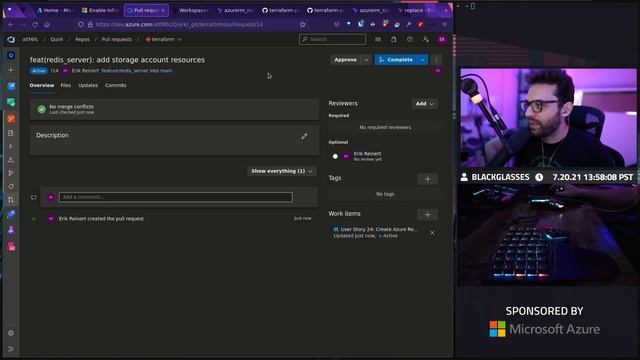Switch to Commits tab

pyautogui.click(x=116, y=85)
